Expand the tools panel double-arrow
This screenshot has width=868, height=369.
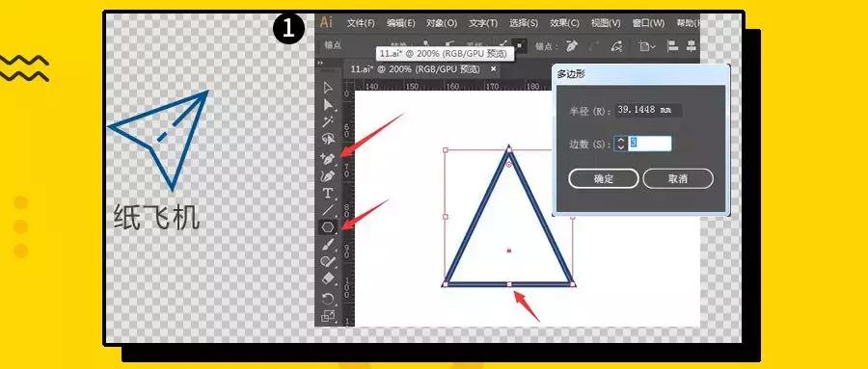click(320, 64)
